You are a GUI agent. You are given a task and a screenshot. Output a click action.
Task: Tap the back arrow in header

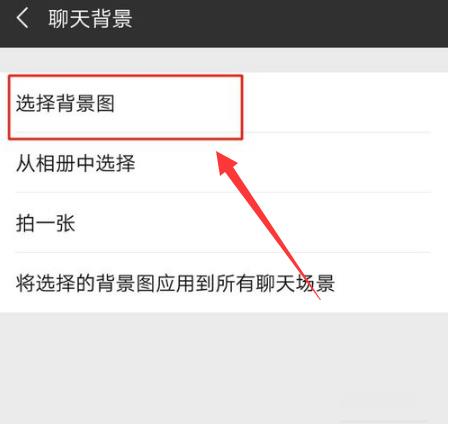22,18
